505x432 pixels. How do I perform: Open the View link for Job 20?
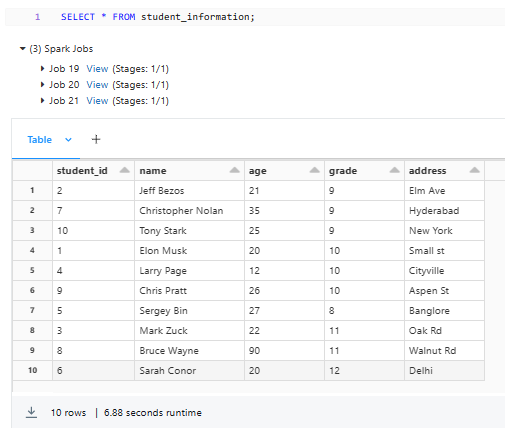tap(97, 85)
